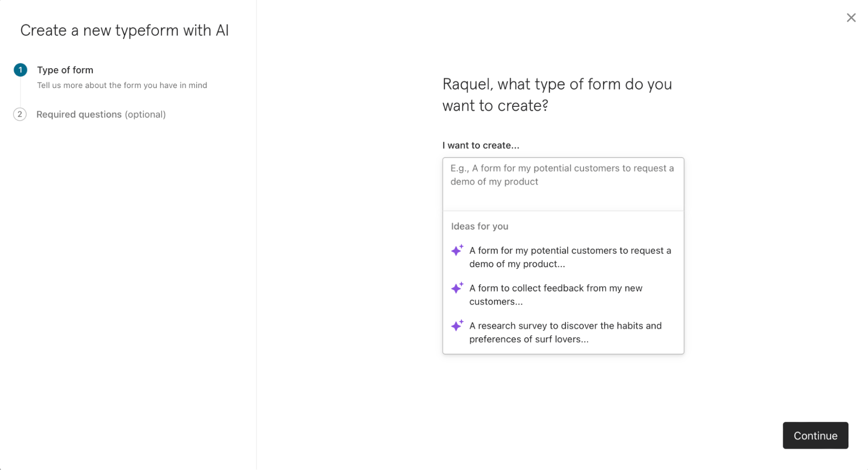
Task: Click the "(optional)" text beside Required questions
Action: (x=145, y=114)
